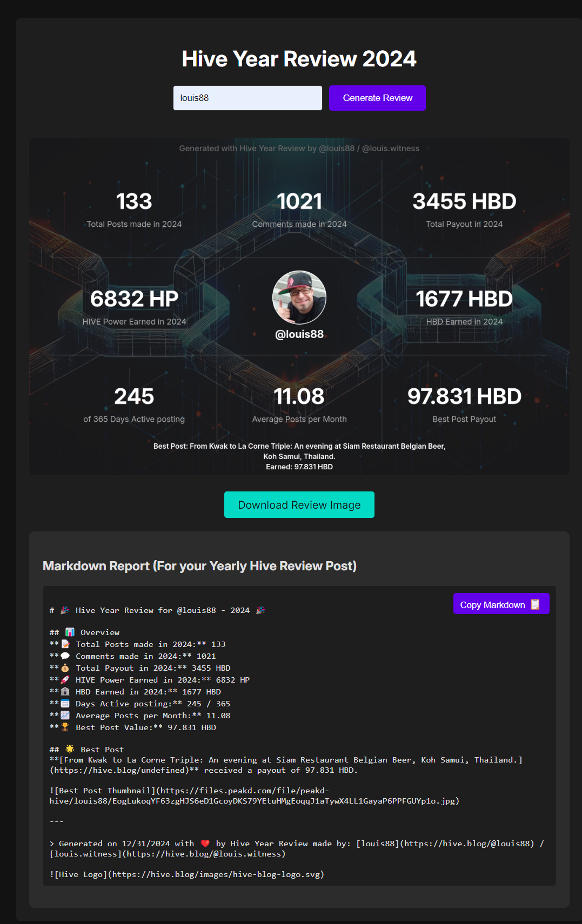Click the large '245' stat in the review card

[134, 396]
